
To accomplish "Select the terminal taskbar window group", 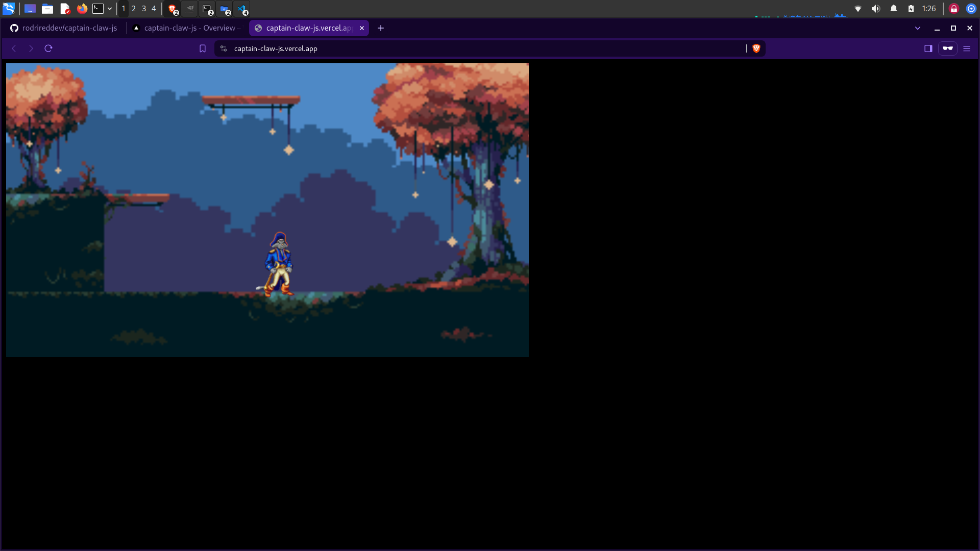I will tap(207, 9).
